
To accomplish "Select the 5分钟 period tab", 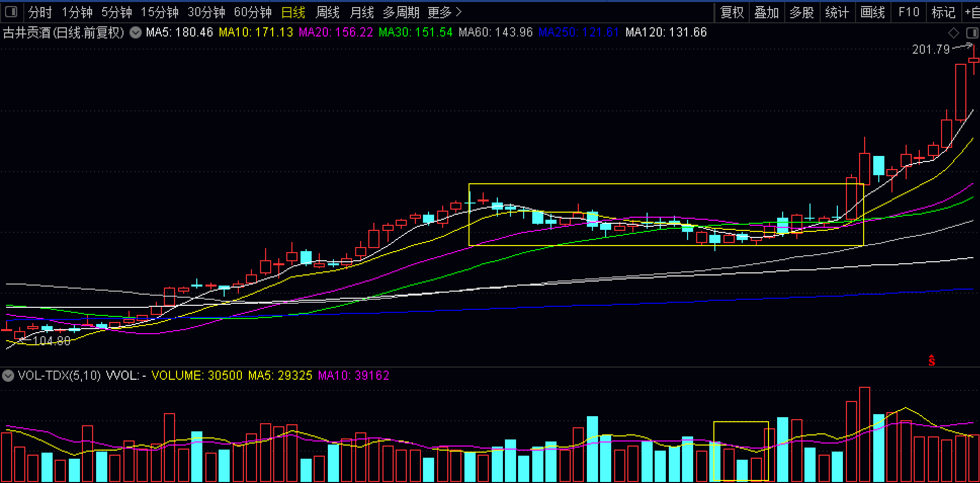I will (x=116, y=12).
